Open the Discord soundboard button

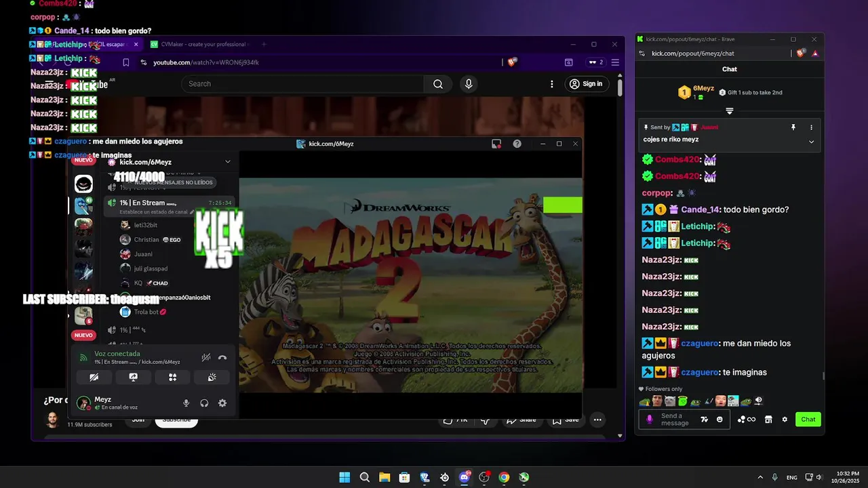pos(212,377)
